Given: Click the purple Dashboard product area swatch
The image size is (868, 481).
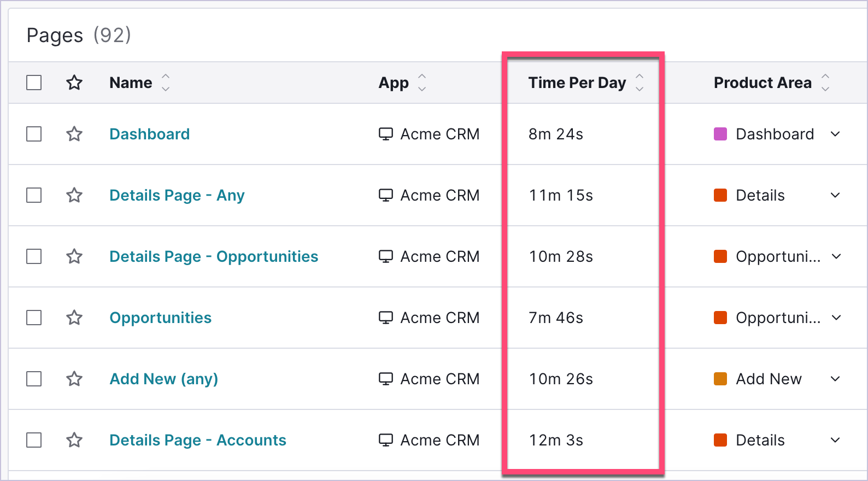Looking at the screenshot, I should [x=720, y=134].
